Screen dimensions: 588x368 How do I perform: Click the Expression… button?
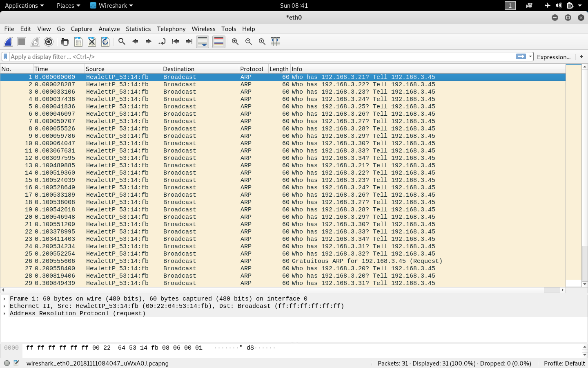(554, 57)
